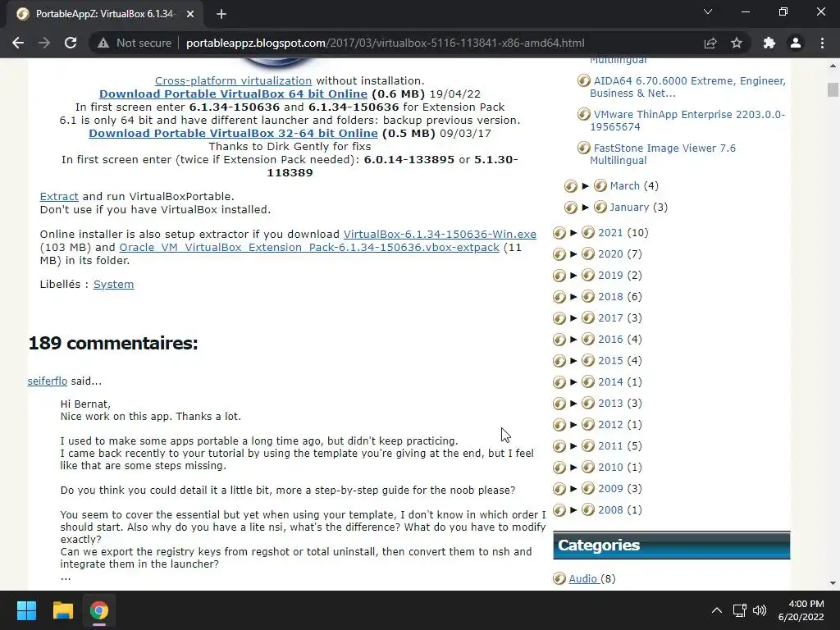Close the PortableAppZ VirtualBox tab
This screenshot has width=840, height=630.
point(190,14)
